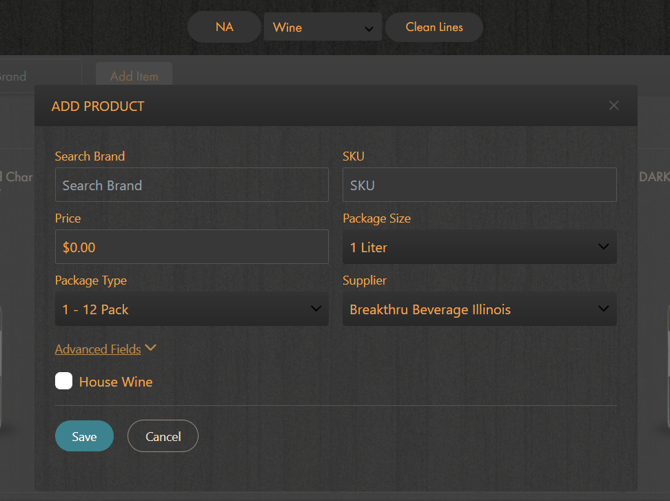Click the Add Item tab
670x501 pixels.
134,76
